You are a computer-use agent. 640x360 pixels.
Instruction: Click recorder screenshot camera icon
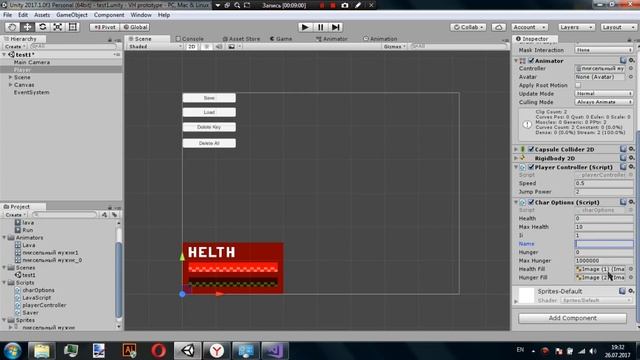[345, 5]
